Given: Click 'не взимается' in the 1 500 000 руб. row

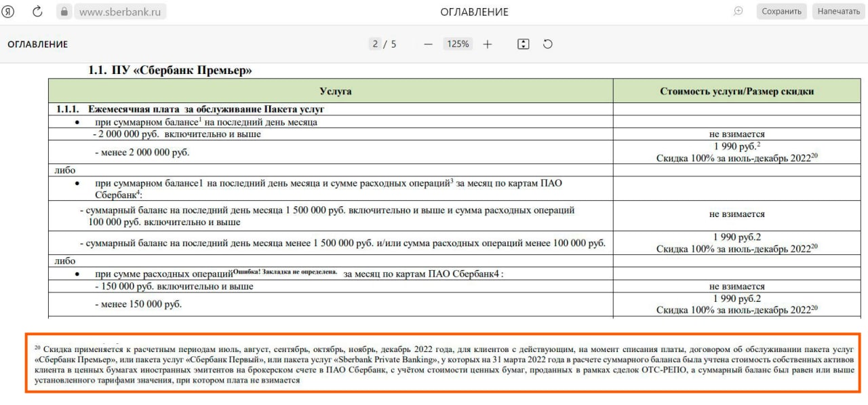Looking at the screenshot, I should 737,214.
